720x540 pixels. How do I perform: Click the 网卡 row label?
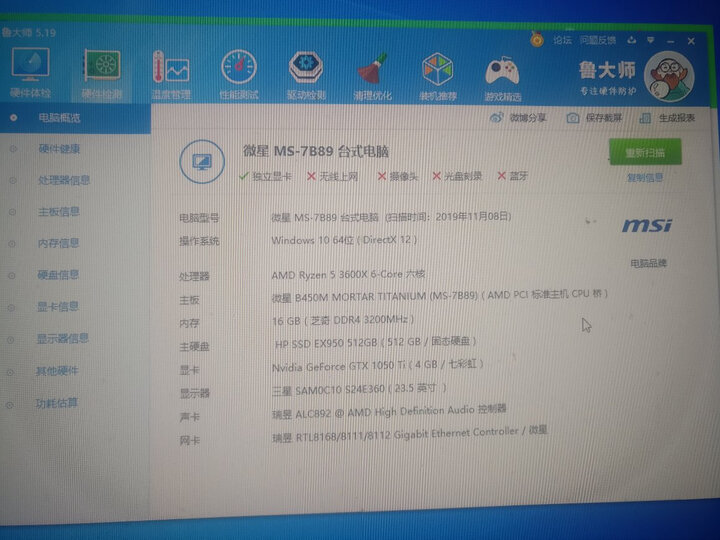pos(190,441)
